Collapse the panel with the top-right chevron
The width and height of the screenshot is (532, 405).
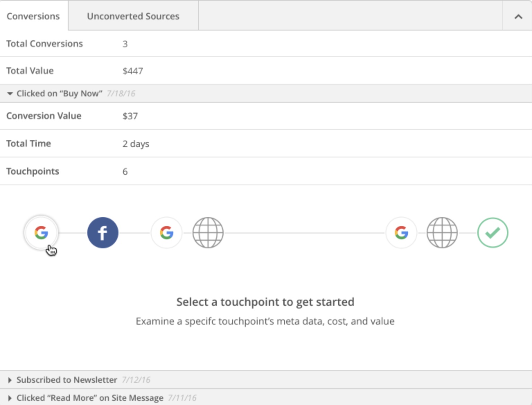click(518, 16)
